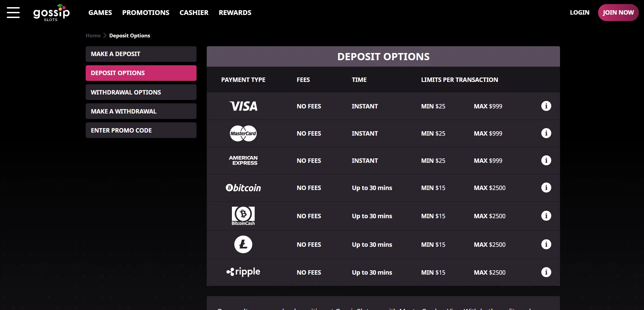Click the Deposit Options panel title

click(383, 56)
